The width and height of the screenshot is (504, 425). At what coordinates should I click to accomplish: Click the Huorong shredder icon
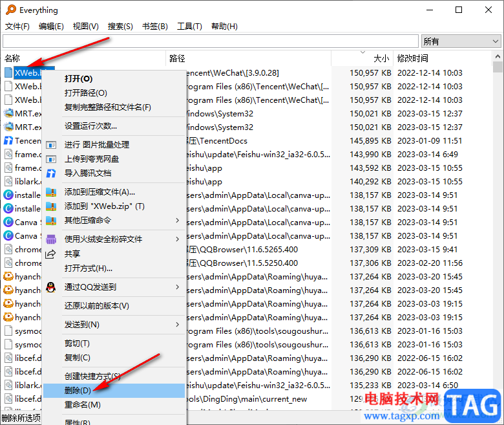51,239
